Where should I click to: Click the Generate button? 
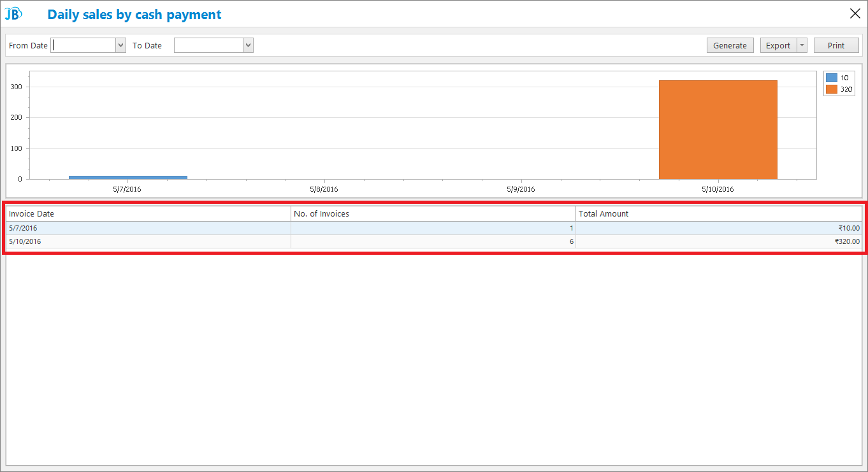click(730, 45)
